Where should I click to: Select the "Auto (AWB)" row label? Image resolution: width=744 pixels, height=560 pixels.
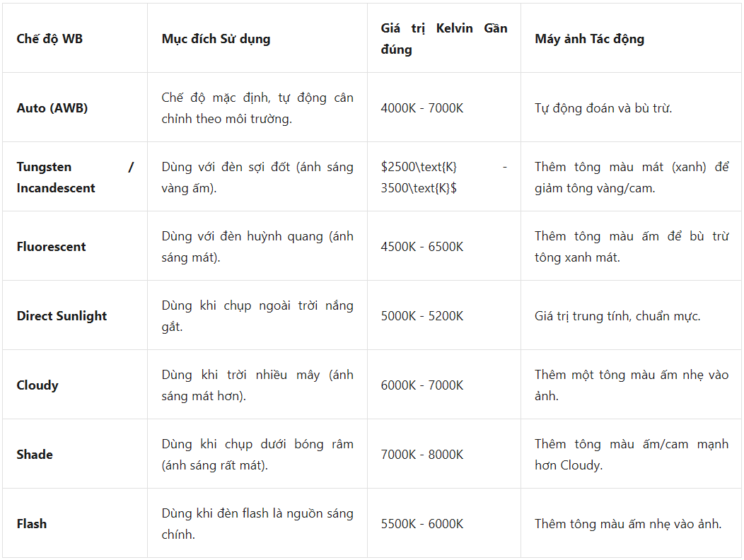point(52,108)
